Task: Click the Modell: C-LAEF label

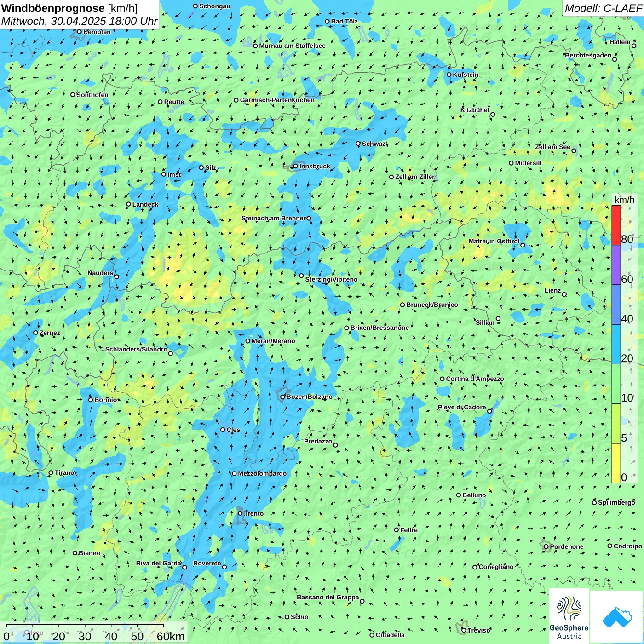Action: click(x=603, y=8)
